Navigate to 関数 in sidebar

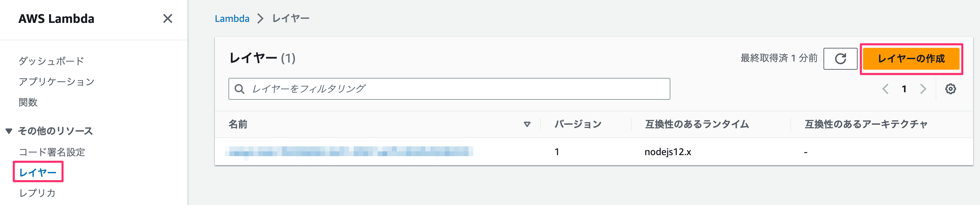pos(28,102)
